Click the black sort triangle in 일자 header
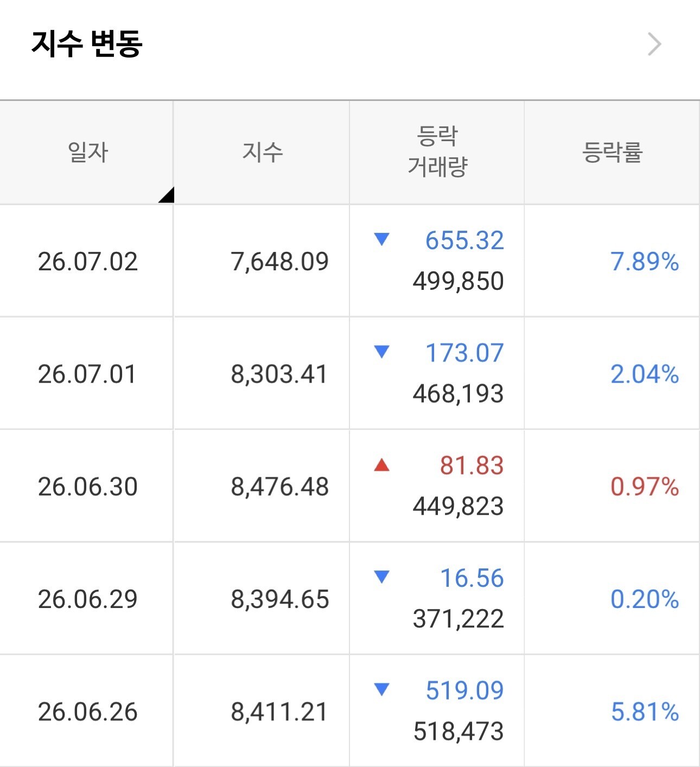Viewport: 700px width, 767px height. pyautogui.click(x=166, y=194)
